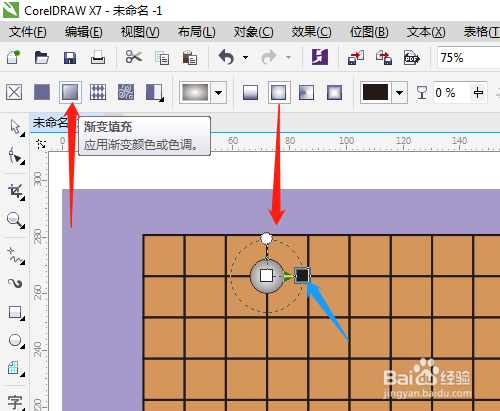Select the Polygon tool below Ellipse
Image resolution: width=500 pixels, height=411 pixels.
pos(15,369)
